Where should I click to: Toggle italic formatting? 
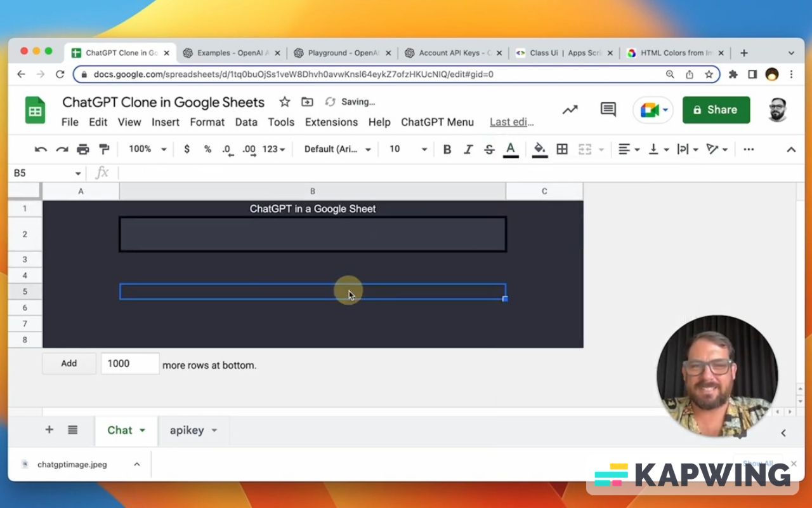tap(468, 149)
